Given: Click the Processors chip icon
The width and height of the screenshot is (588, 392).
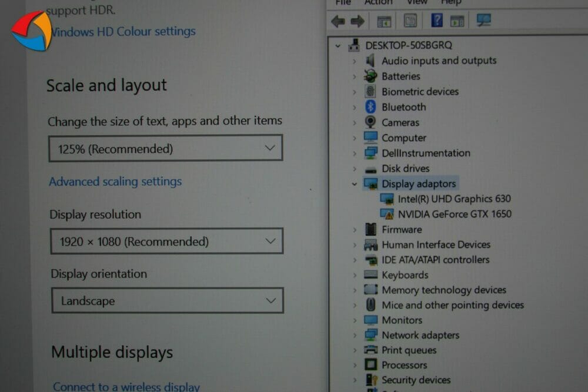Looking at the screenshot, I should point(370,364).
